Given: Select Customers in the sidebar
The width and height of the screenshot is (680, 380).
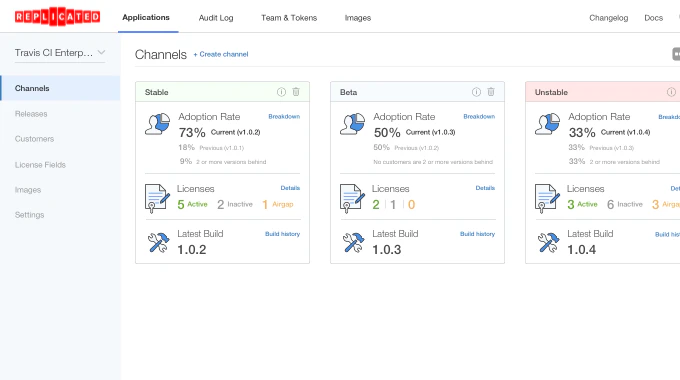Looking at the screenshot, I should coord(34,139).
